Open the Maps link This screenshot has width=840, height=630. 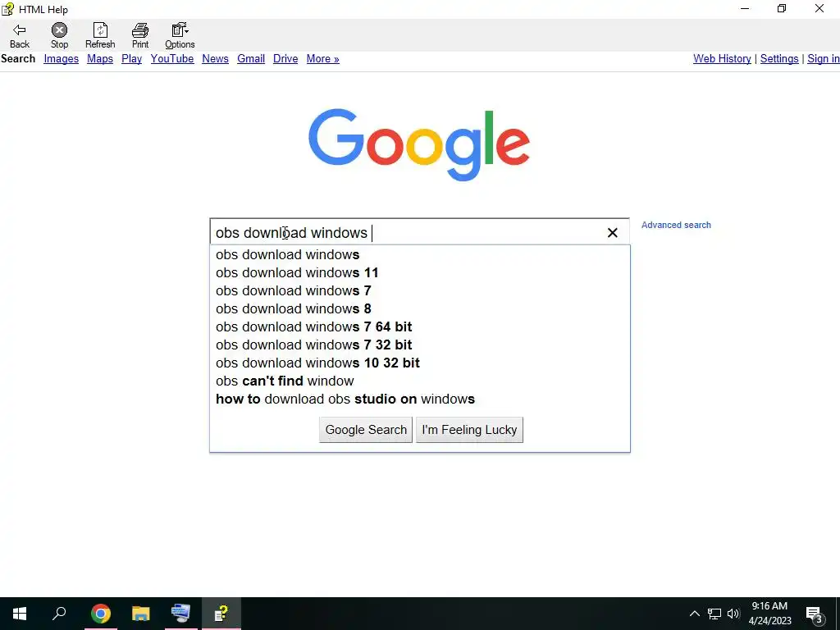pyautogui.click(x=100, y=59)
